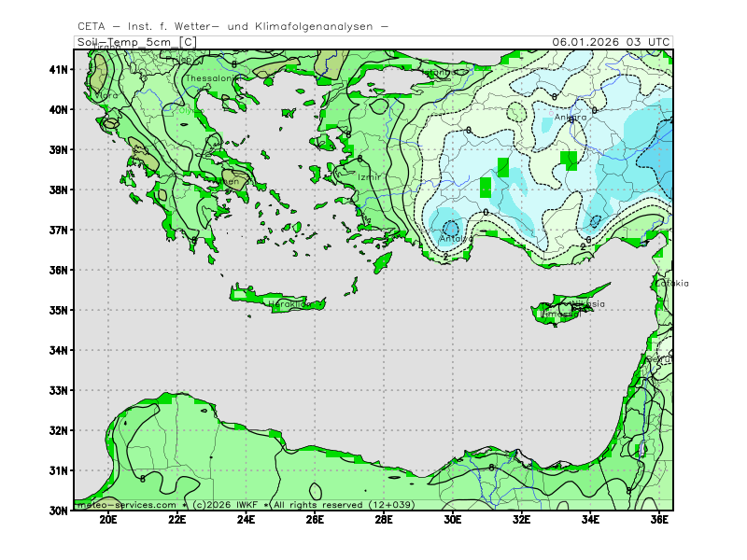Select the 36E longitude axis label

(659, 520)
